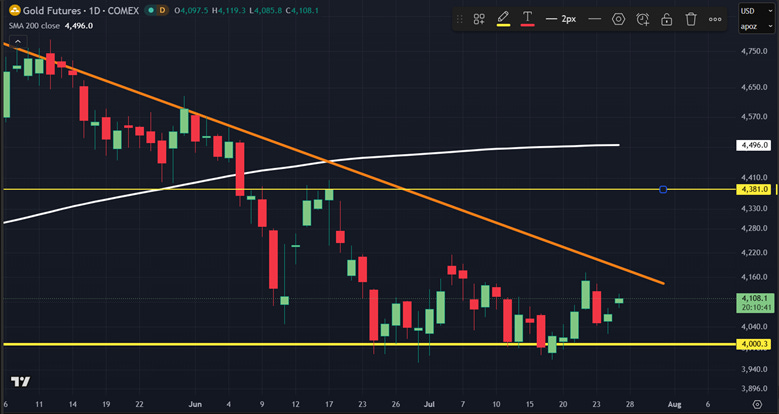Click the Jun label on time axis
Image resolution: width=779 pixels, height=414 pixels.
pyautogui.click(x=195, y=405)
